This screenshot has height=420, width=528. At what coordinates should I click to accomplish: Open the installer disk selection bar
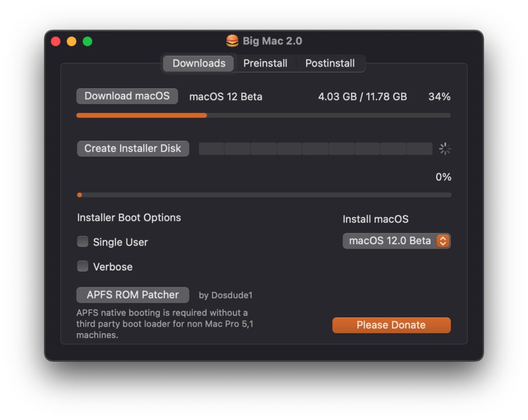coord(315,149)
